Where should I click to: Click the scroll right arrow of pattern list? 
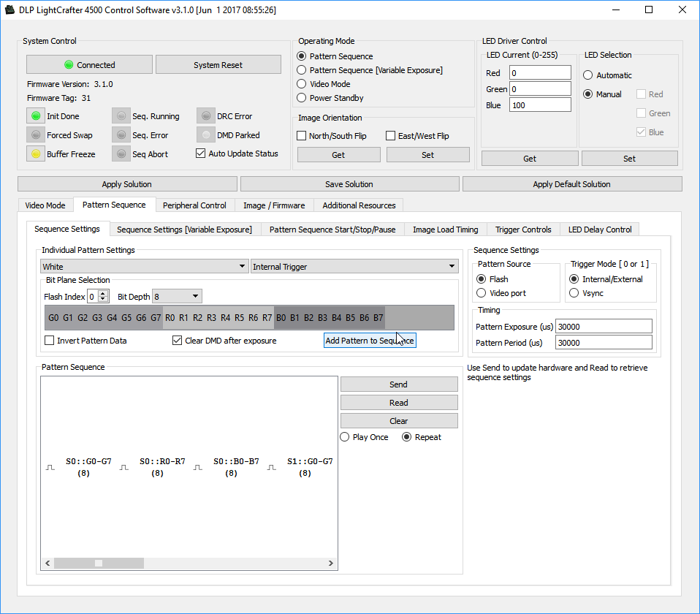tap(331, 563)
